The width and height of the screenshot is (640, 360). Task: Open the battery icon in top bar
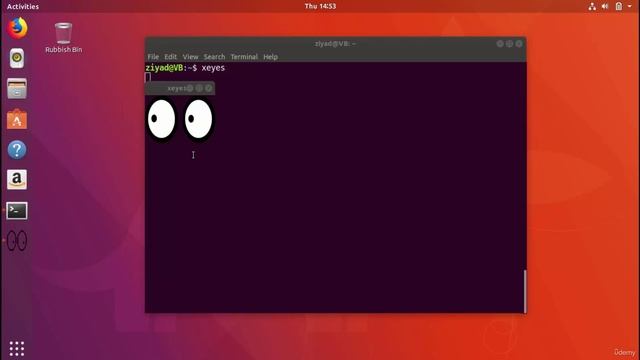click(x=619, y=6)
